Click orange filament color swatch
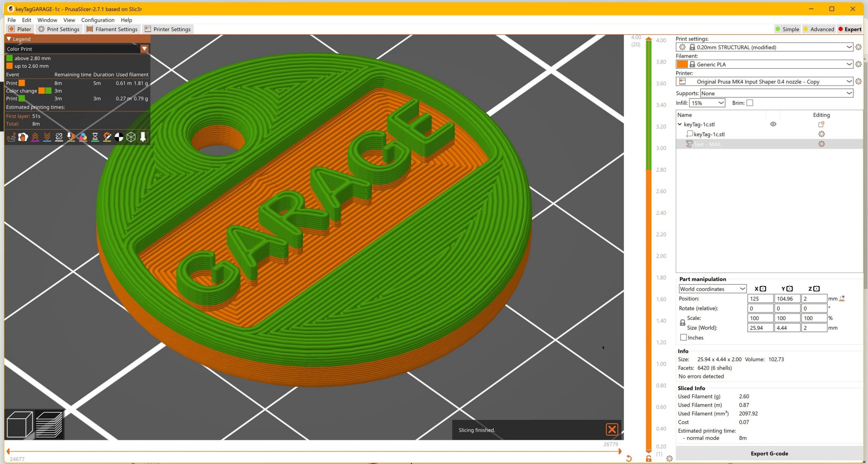The width and height of the screenshot is (868, 464). coord(682,64)
